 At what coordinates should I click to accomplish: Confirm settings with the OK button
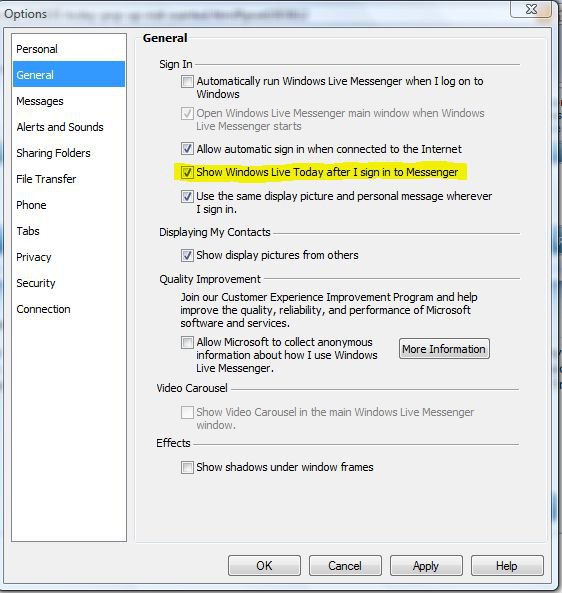(x=264, y=566)
